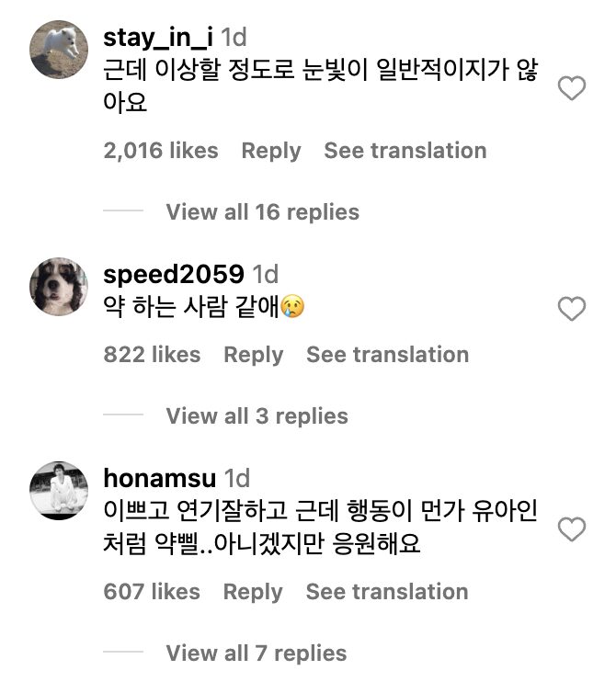616x693 pixels.
Task: Open stay_in_i's profile picture
Action: point(59,49)
